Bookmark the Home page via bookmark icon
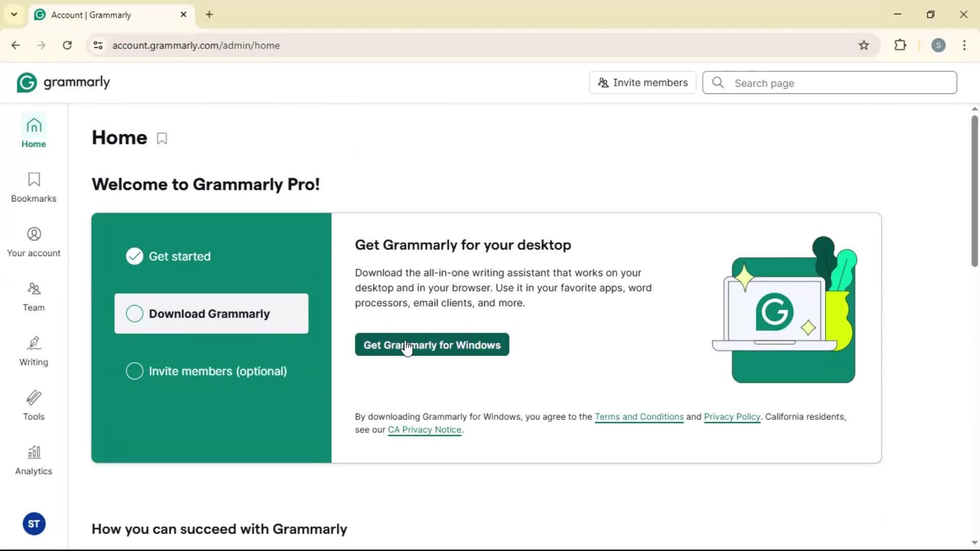Viewport: 980px width, 551px height. coord(162,138)
